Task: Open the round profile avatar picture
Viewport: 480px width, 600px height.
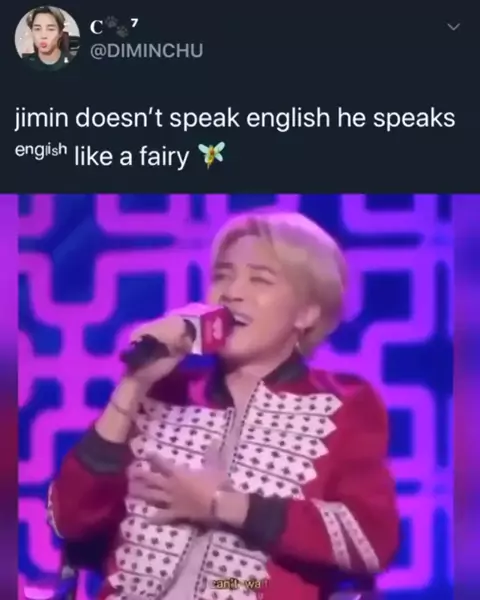Action: pyautogui.click(x=47, y=39)
